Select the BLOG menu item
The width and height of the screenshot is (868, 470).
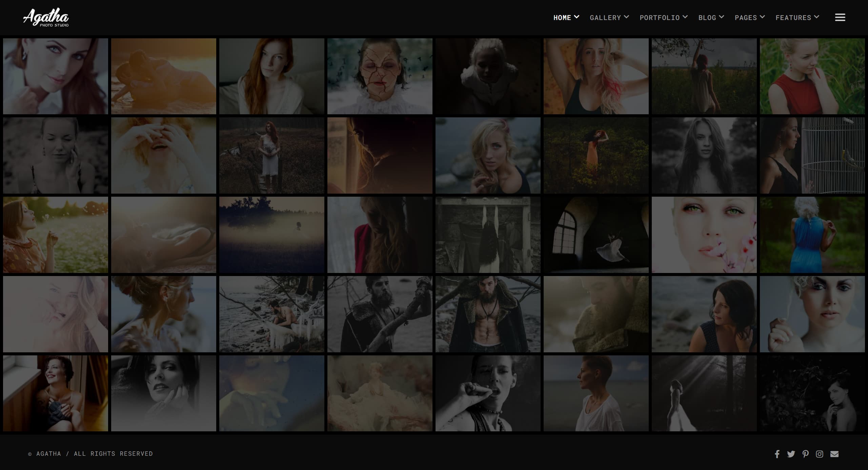[x=707, y=18]
